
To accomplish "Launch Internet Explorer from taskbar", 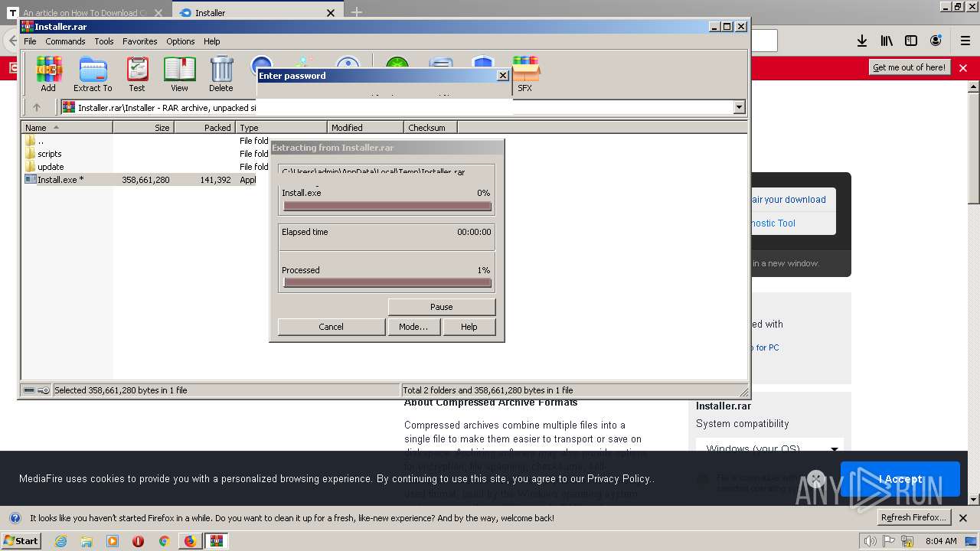I will pyautogui.click(x=60, y=541).
